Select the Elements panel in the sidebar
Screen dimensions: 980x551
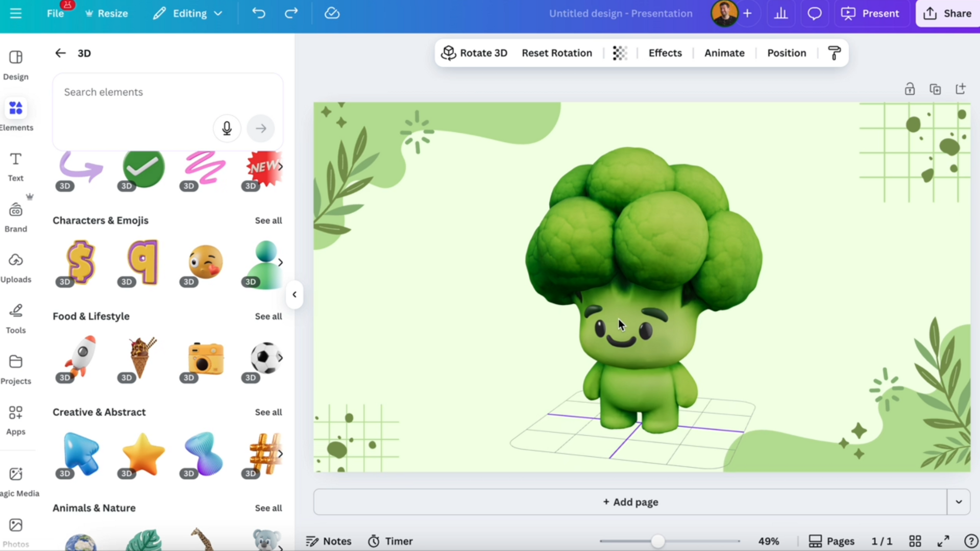click(16, 113)
